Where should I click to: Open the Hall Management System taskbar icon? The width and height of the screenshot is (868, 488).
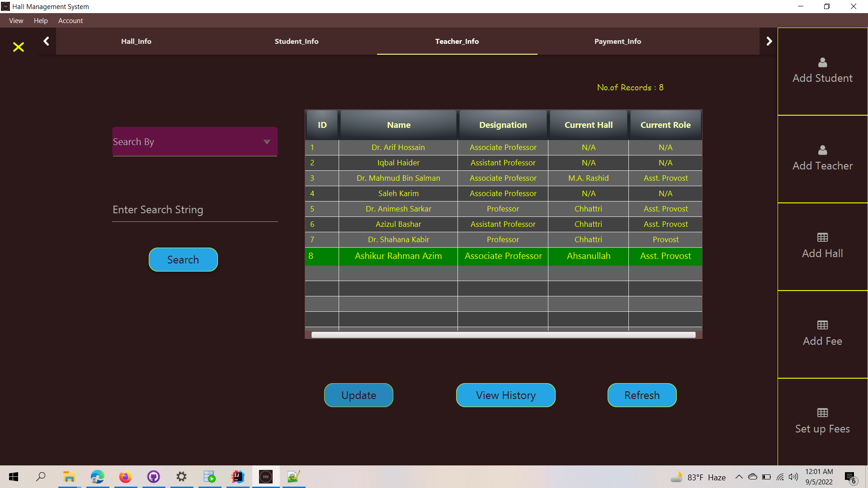(265, 477)
